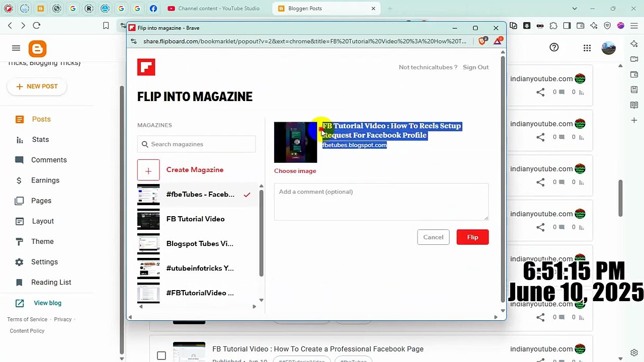Click View blog link
The image size is (644, 362).
[x=47, y=303]
